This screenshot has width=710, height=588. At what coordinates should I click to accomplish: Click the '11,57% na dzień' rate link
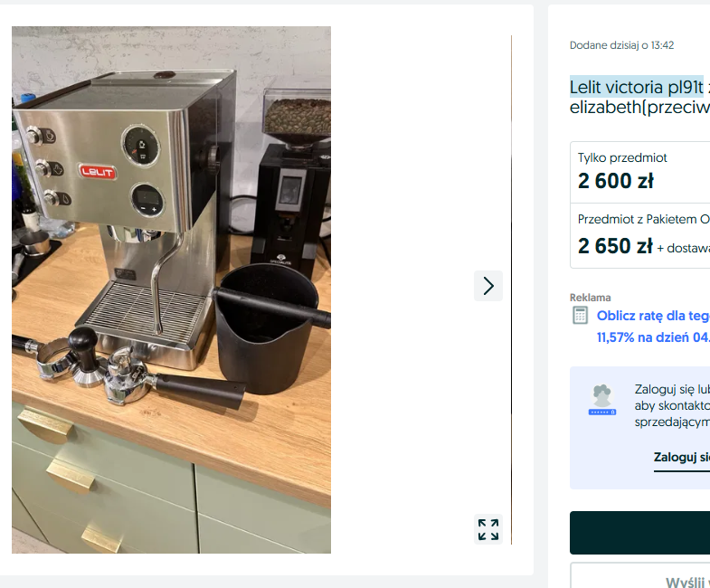[653, 337]
